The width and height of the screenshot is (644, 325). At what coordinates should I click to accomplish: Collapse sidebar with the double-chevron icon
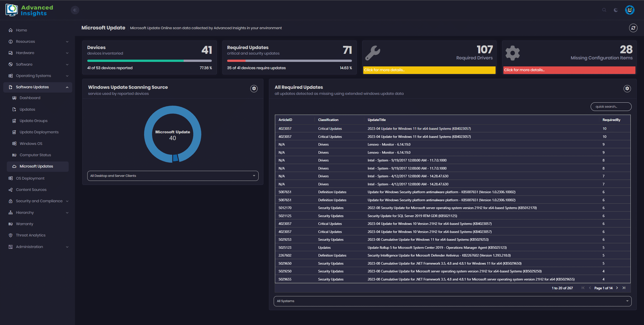point(75,10)
